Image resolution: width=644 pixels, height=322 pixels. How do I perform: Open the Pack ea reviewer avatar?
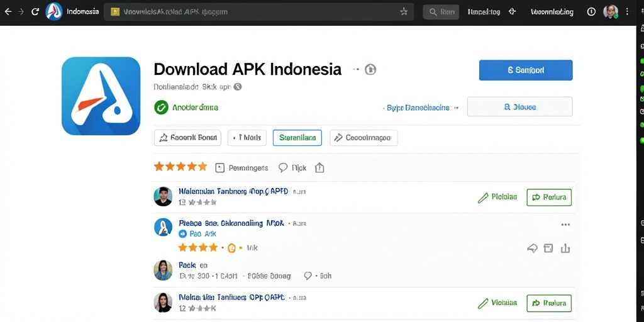(163, 270)
